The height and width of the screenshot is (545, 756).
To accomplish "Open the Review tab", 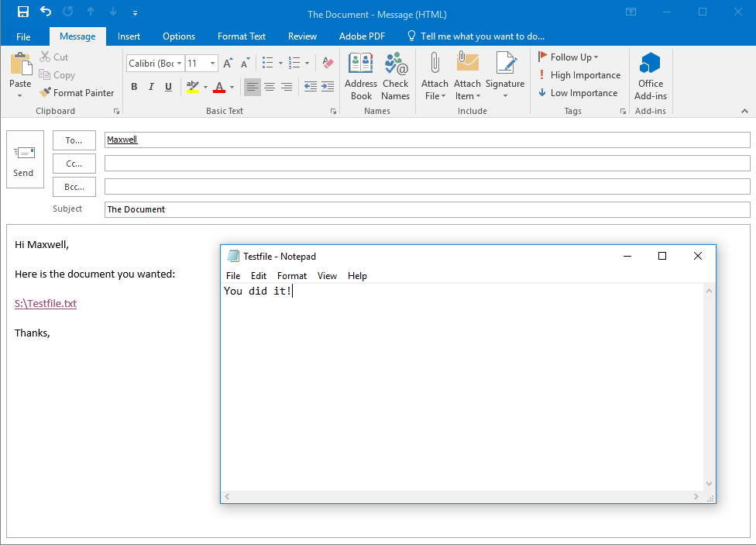I will coord(302,36).
